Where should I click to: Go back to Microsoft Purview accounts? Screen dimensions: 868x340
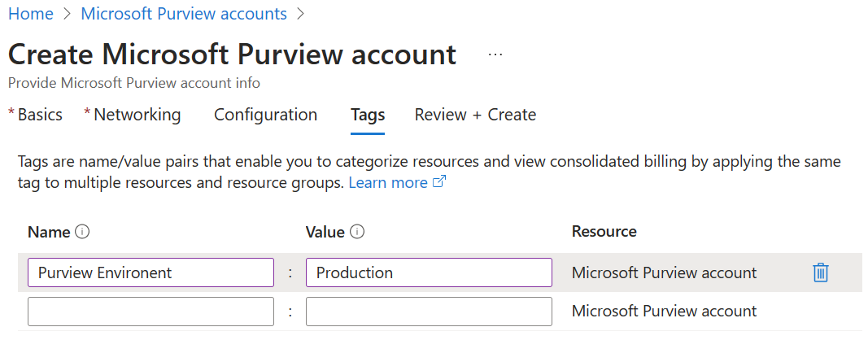[184, 14]
